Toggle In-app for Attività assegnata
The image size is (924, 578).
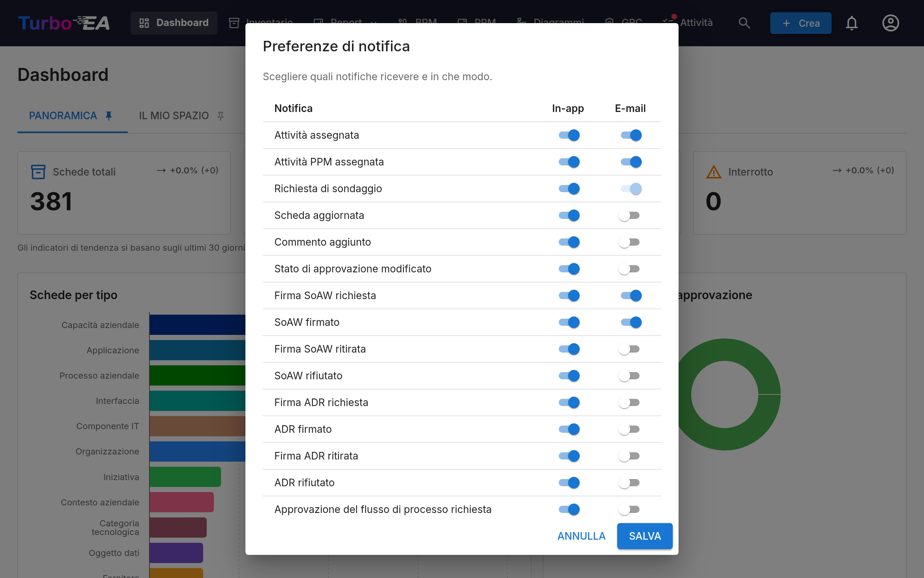(568, 135)
